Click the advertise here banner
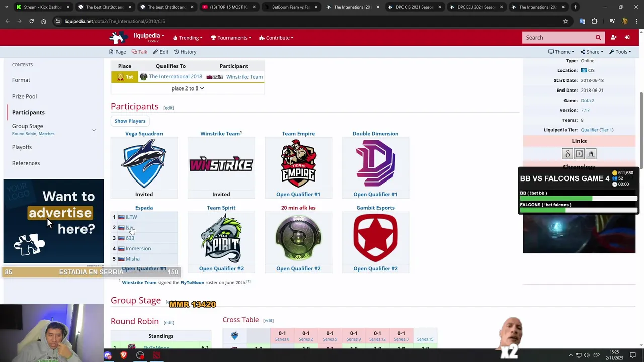 coord(54,221)
